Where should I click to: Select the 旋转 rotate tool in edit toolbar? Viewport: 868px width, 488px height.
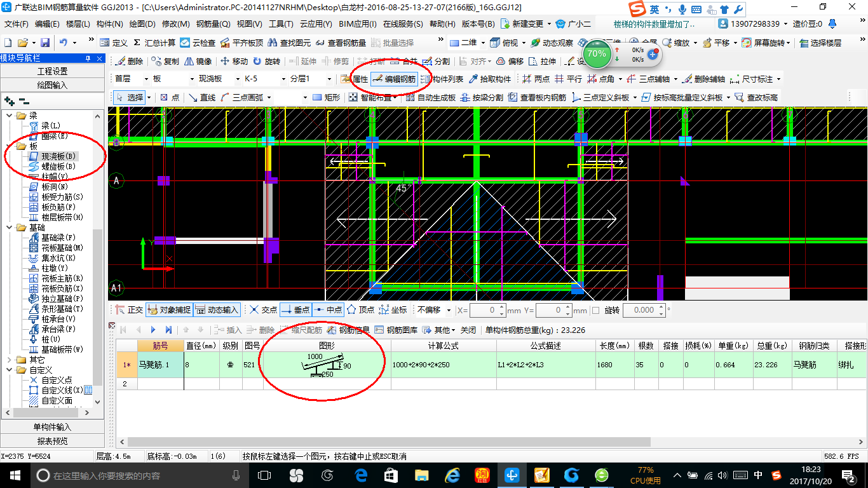pos(267,62)
